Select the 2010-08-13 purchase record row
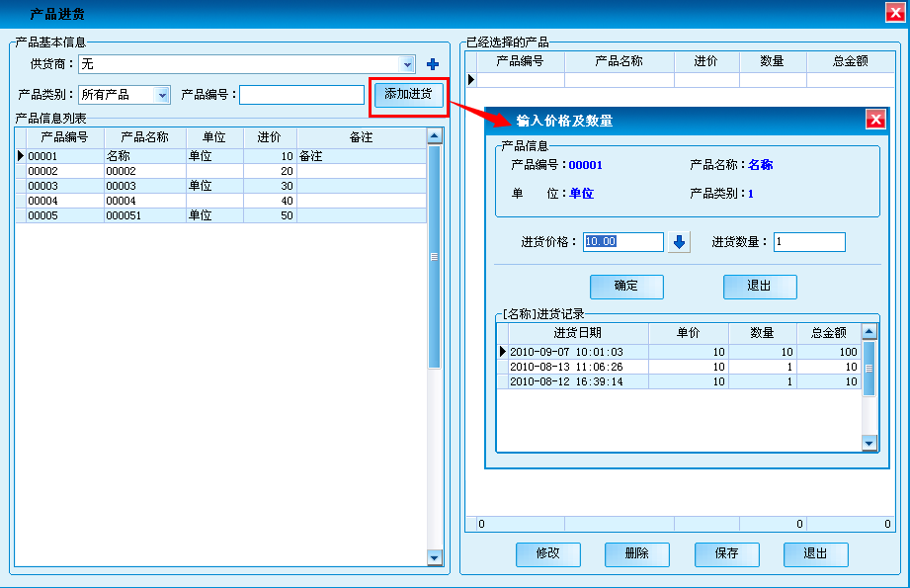The width and height of the screenshot is (910, 588). pos(573,367)
